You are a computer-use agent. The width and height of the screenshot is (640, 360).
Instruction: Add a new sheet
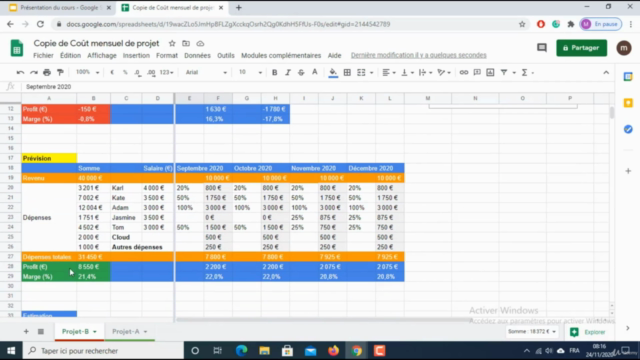pos(26,331)
